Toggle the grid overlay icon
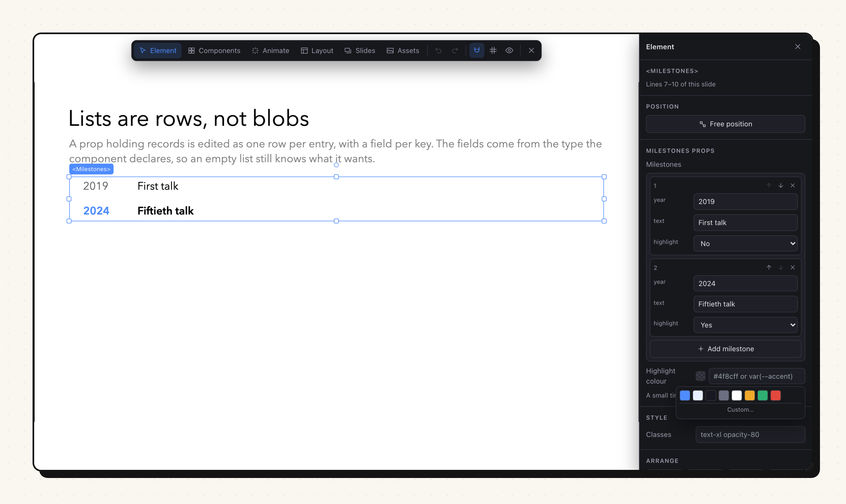Screen dimensions: 846x504 (x=493, y=51)
